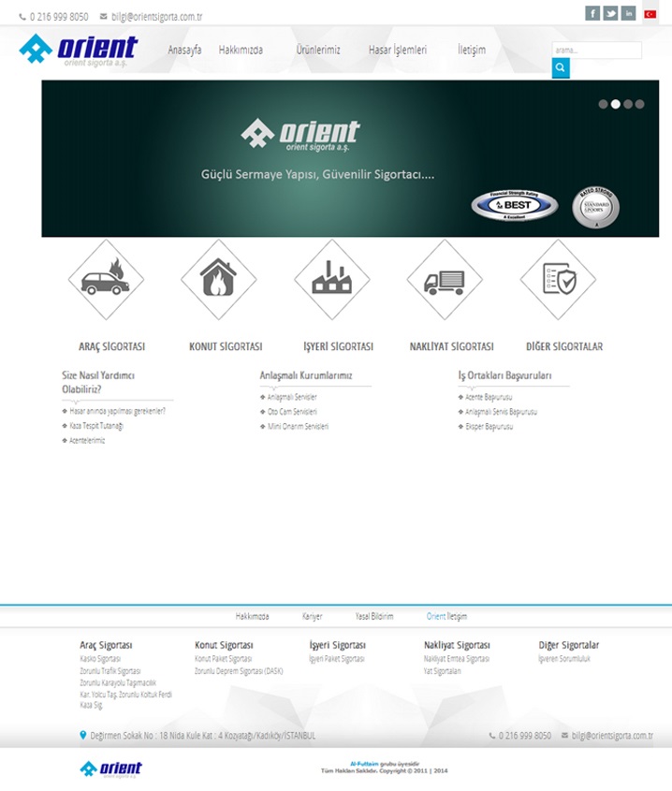Click the truck Nakliyat Sigortası icon
Screen dimensions: 672x791
pos(445,280)
